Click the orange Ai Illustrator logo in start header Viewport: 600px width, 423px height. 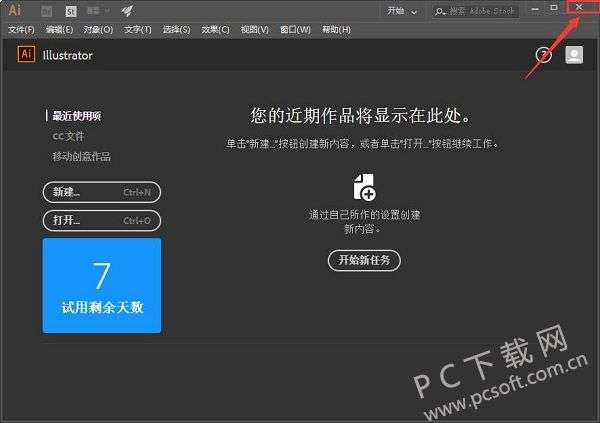point(26,54)
